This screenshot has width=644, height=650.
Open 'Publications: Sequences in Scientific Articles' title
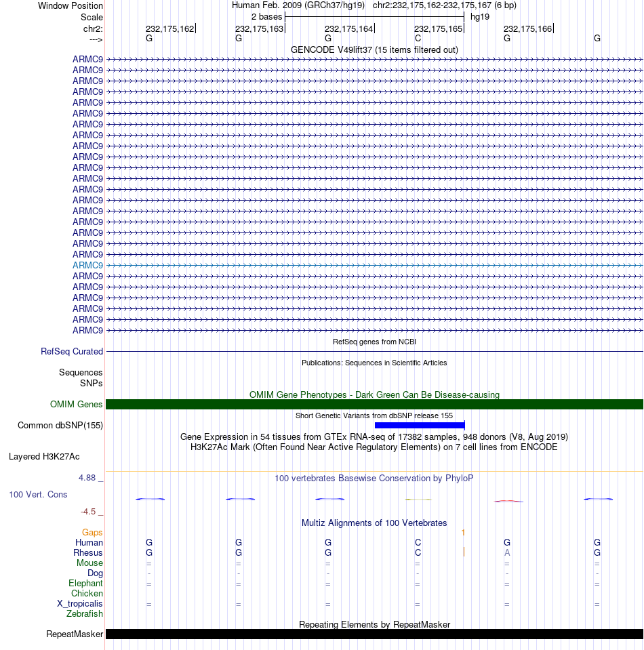click(374, 363)
